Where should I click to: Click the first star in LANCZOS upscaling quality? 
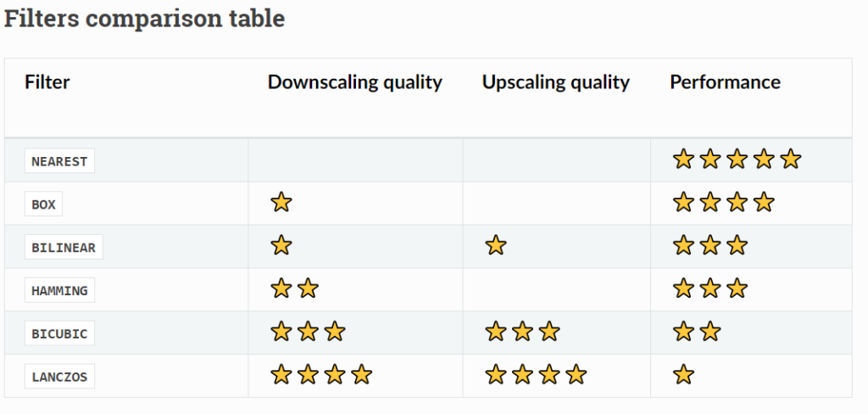click(496, 375)
